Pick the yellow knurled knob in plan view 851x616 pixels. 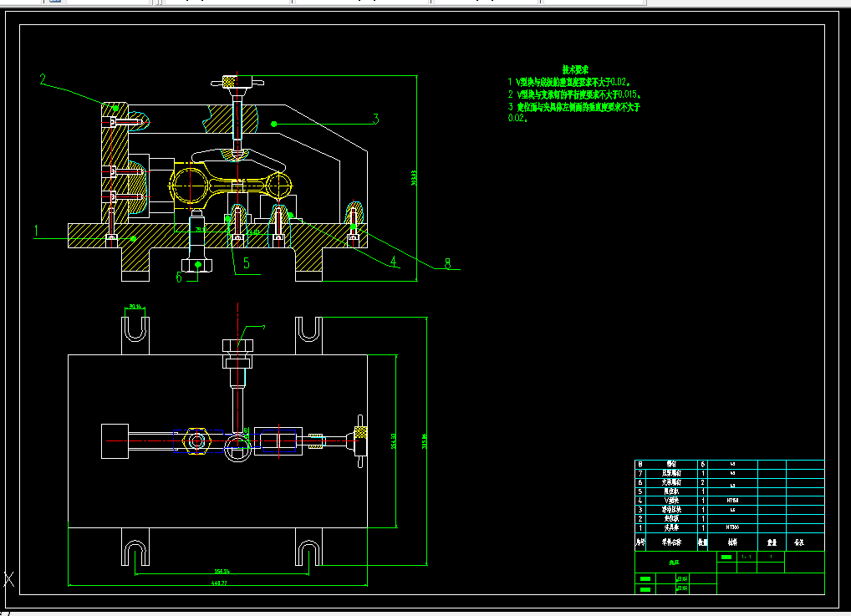click(x=360, y=433)
